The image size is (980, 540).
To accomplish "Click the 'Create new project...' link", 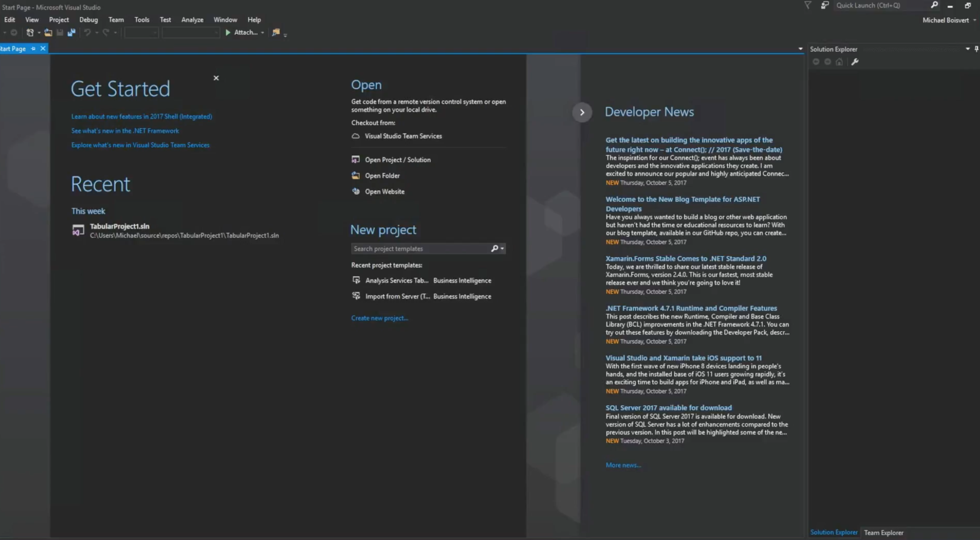I will (x=379, y=318).
